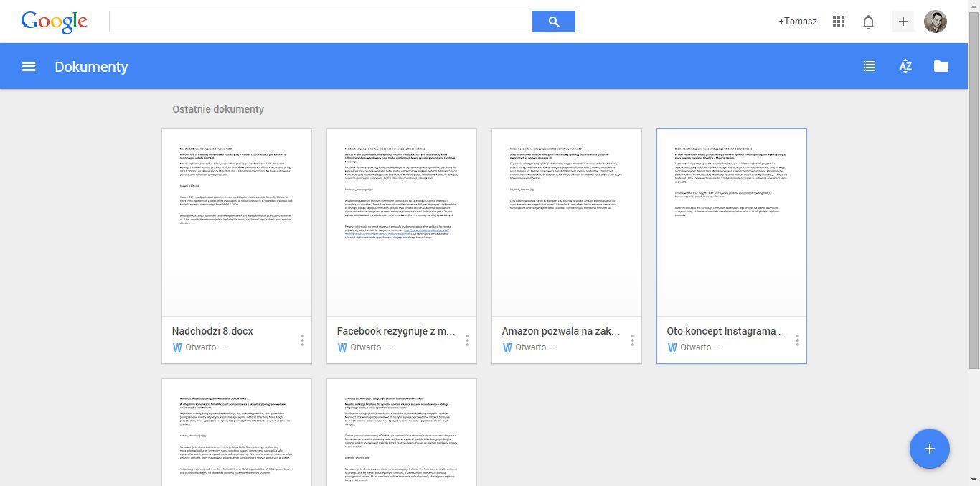
Task: Open the hamburger main menu
Action: 29,67
